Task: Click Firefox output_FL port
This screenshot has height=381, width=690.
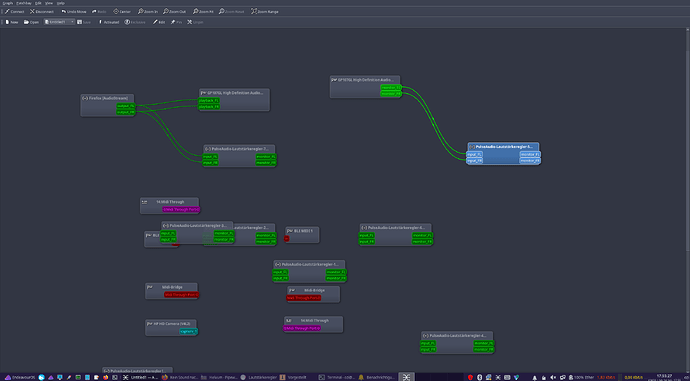Action: [x=126, y=106]
